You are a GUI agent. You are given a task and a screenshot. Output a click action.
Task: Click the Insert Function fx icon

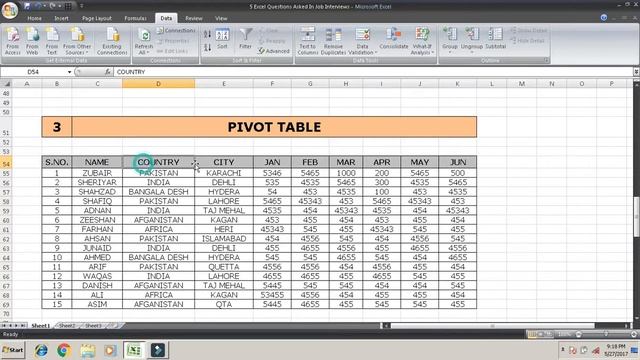pos(107,72)
